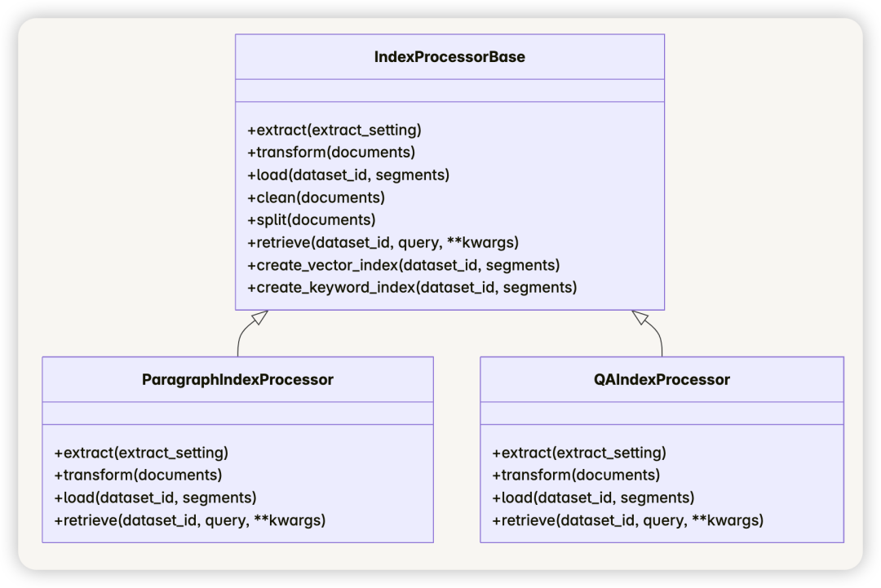Click extract method in IndexProcessorBase
Screen dimensions: 881x588
tap(334, 130)
